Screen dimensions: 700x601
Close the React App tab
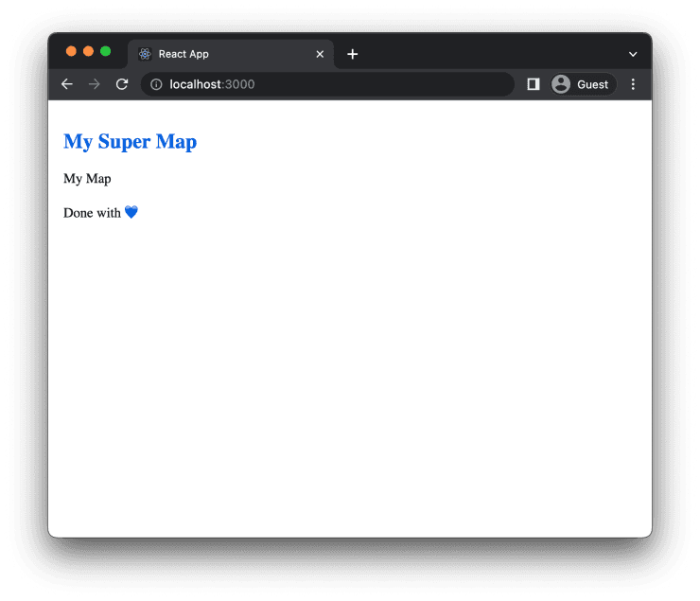(x=320, y=54)
